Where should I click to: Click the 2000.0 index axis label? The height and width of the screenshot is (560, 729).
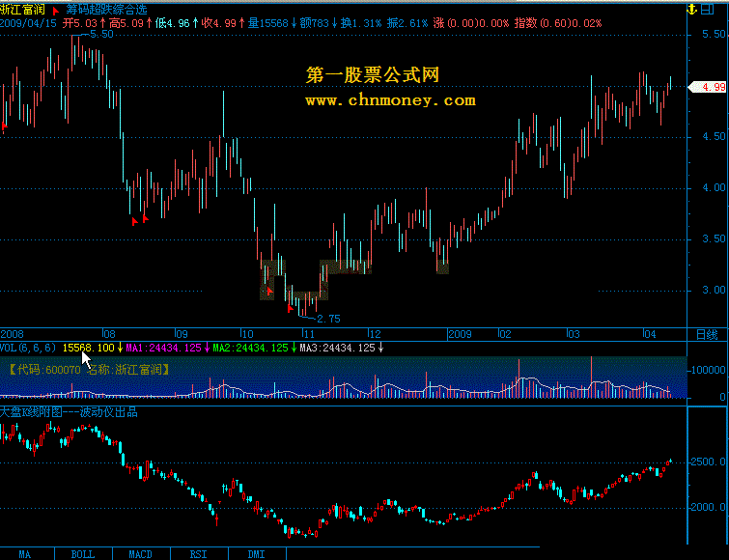pyautogui.click(x=709, y=507)
